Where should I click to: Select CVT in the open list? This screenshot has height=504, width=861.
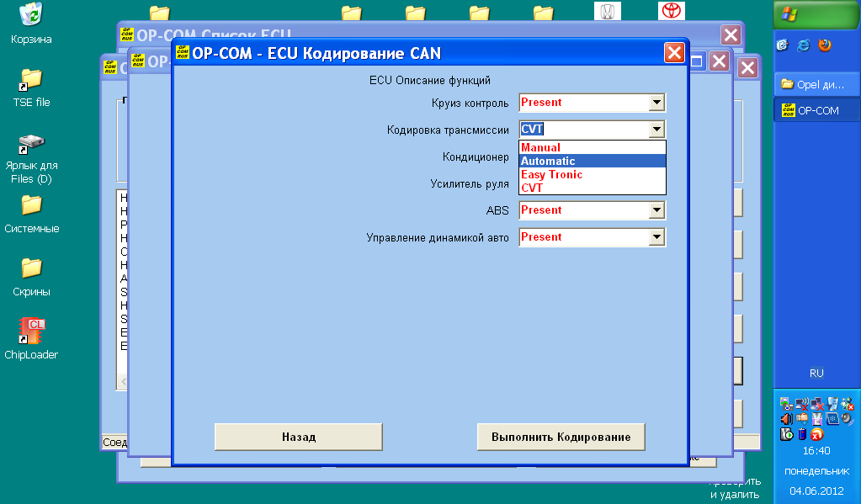(x=593, y=188)
